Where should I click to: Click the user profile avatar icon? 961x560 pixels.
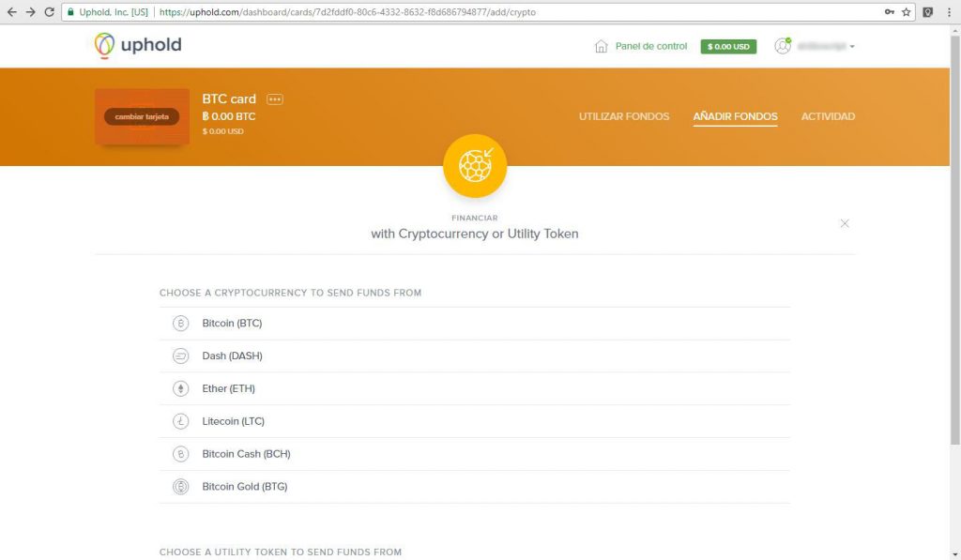tap(783, 46)
